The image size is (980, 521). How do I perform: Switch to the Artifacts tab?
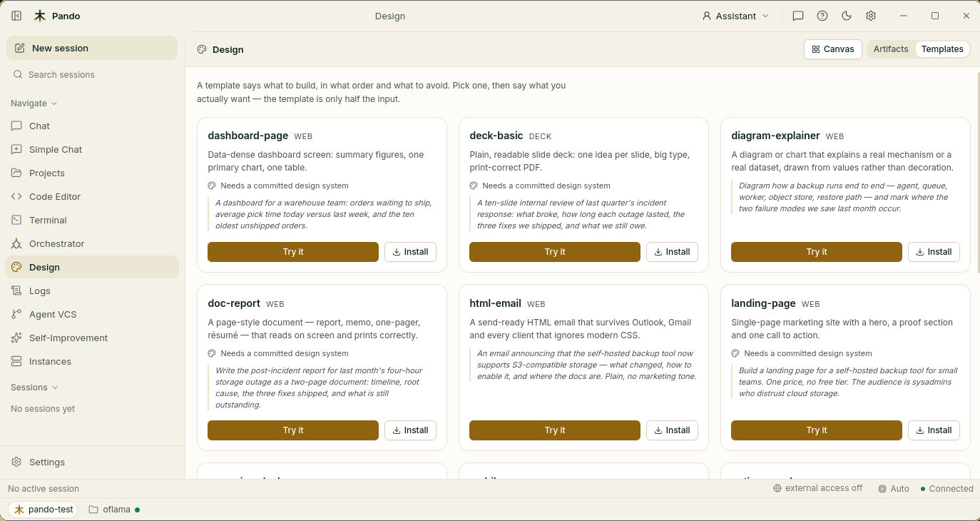(x=891, y=49)
